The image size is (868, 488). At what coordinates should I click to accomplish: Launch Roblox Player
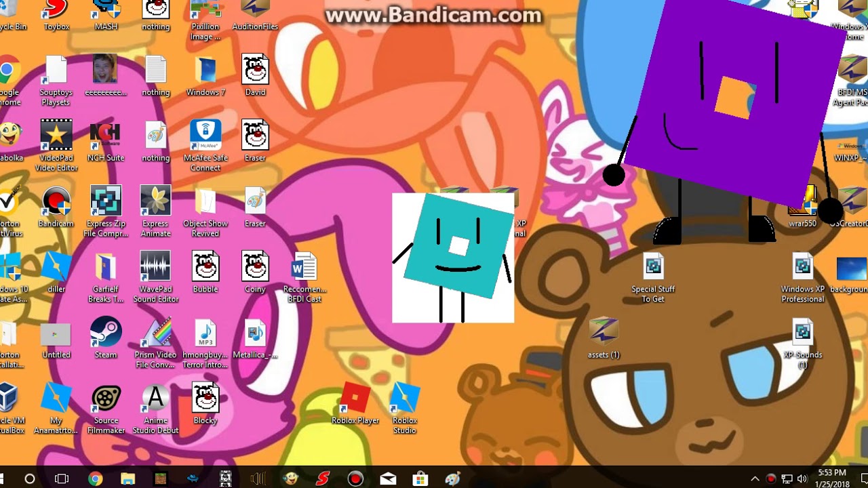355,404
